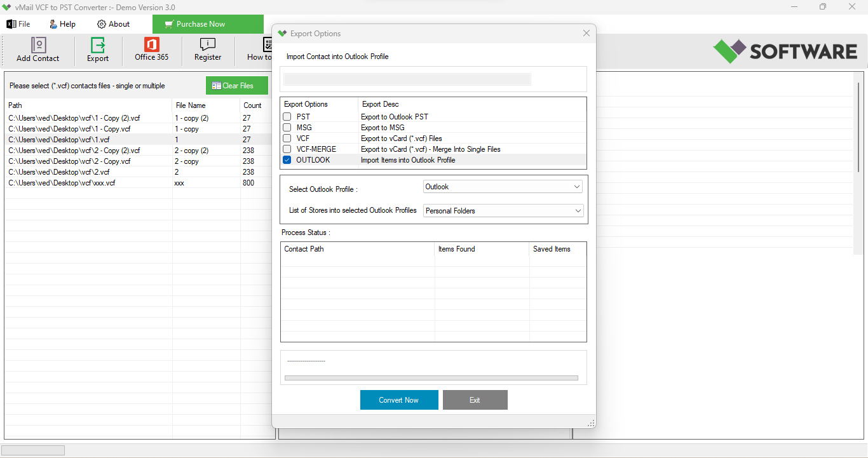The height and width of the screenshot is (458, 868).
Task: Tick the VCF export option checkbox
Action: point(287,138)
